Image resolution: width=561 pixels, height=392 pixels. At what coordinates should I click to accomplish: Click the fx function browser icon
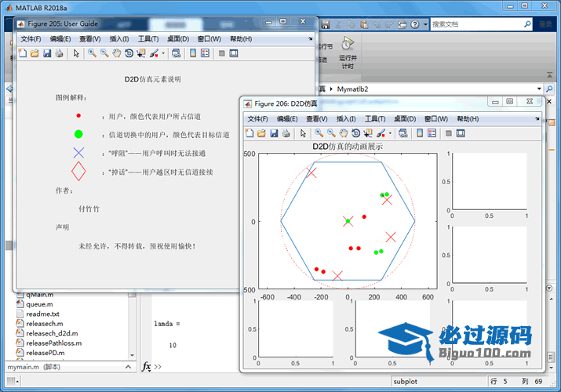(147, 367)
